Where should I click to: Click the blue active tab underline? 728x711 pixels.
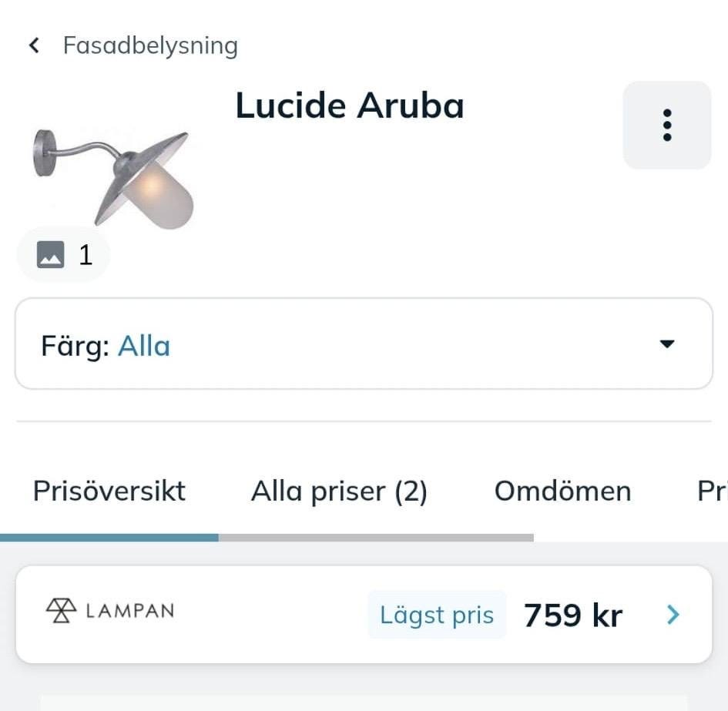[x=109, y=537]
